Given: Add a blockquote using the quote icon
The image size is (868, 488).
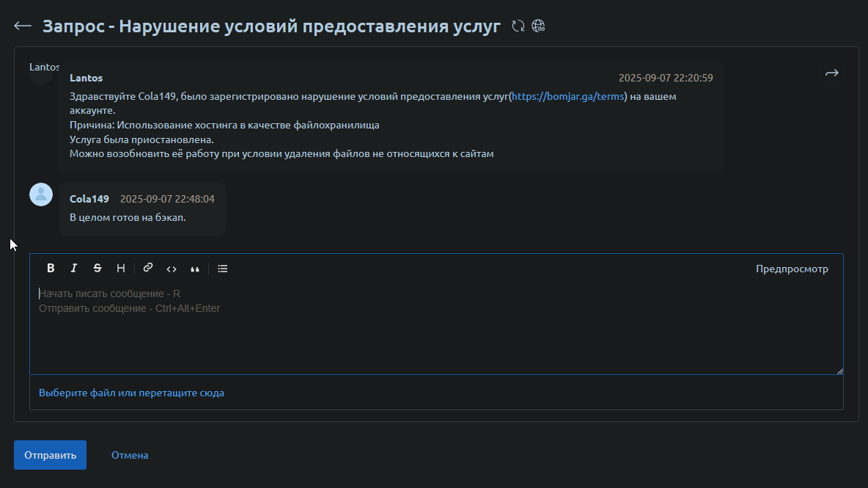Looking at the screenshot, I should coord(195,269).
